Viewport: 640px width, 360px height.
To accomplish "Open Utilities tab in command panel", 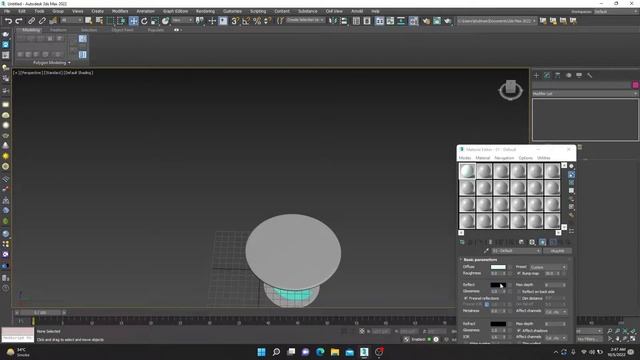I will (589, 76).
